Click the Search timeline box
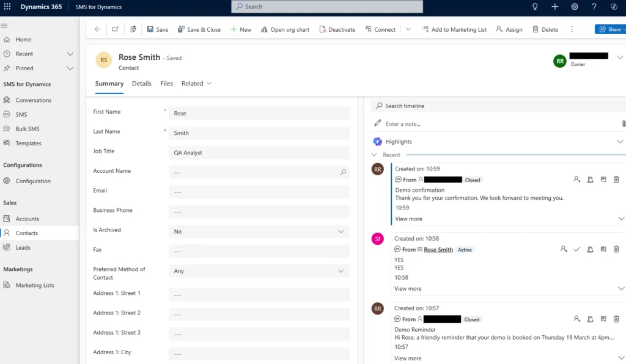The height and width of the screenshot is (364, 626). click(x=498, y=106)
